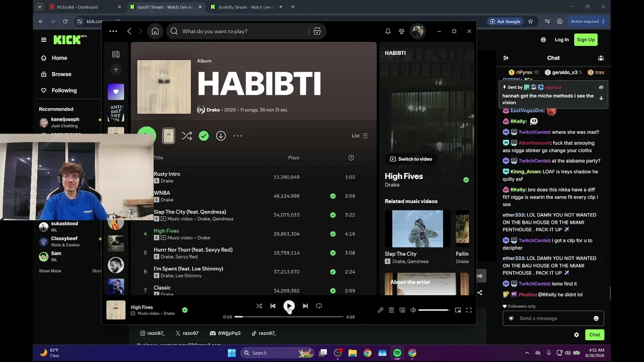Open the HABIBTI album cover art
The width and height of the screenshot is (644, 362).
pyautogui.click(x=164, y=87)
